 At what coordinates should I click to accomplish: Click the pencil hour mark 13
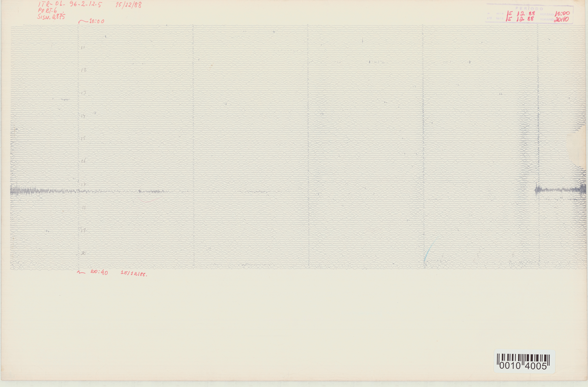(x=84, y=93)
